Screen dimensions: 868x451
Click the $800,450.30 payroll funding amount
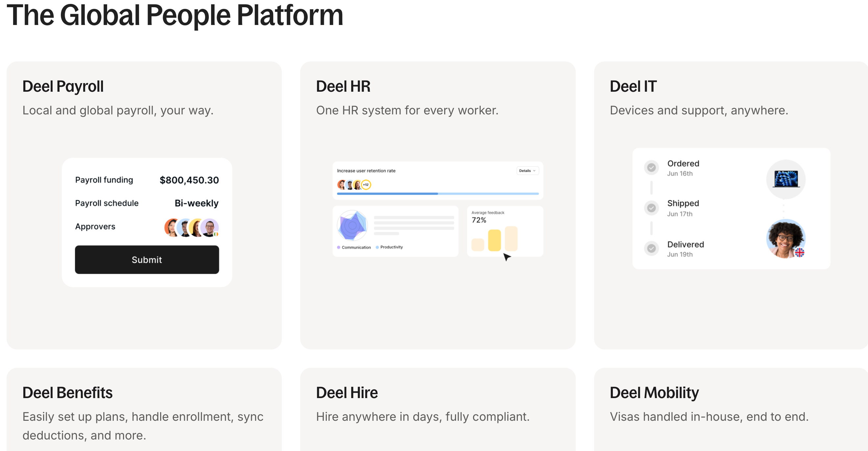(x=189, y=180)
